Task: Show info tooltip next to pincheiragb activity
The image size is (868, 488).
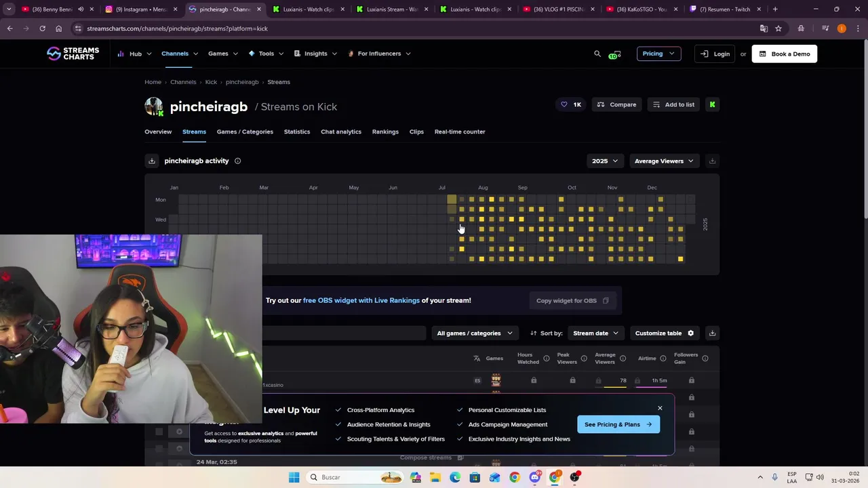Action: [x=237, y=161]
